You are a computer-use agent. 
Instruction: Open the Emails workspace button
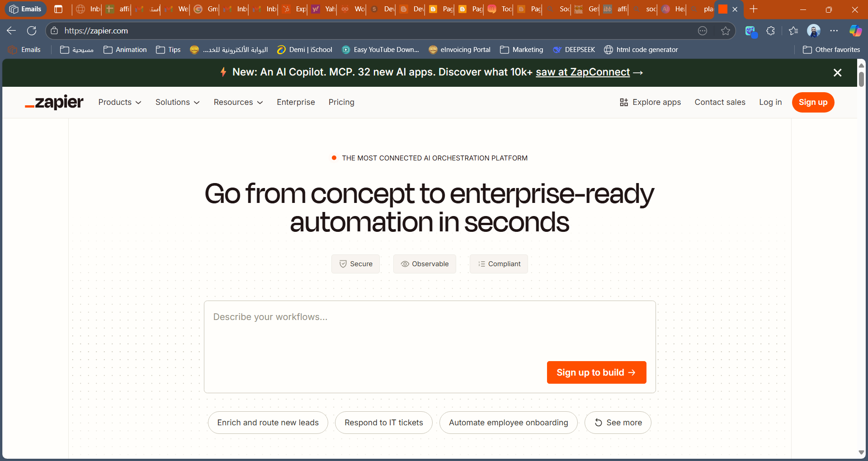26,9
